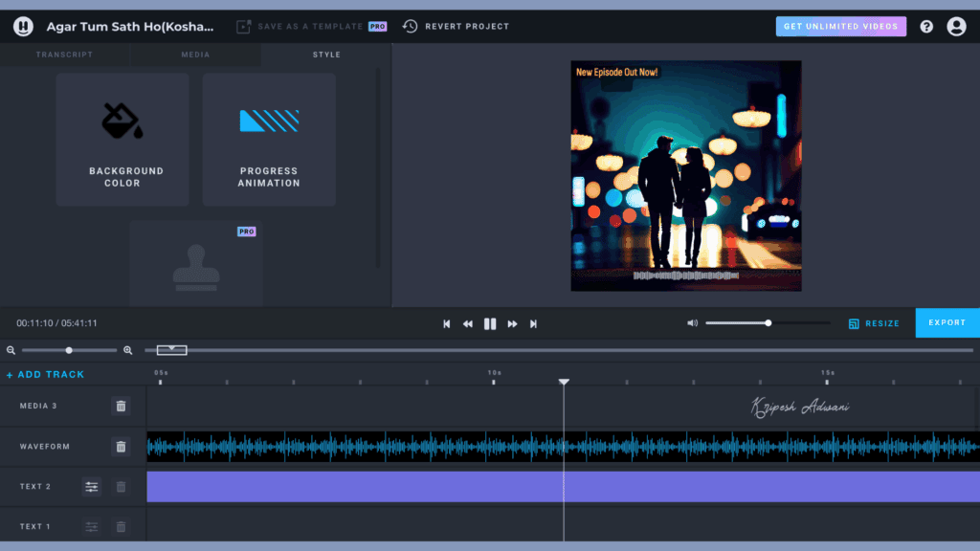Screen dimensions: 980x551
Task: Switch to the Media tab
Action: click(195, 55)
